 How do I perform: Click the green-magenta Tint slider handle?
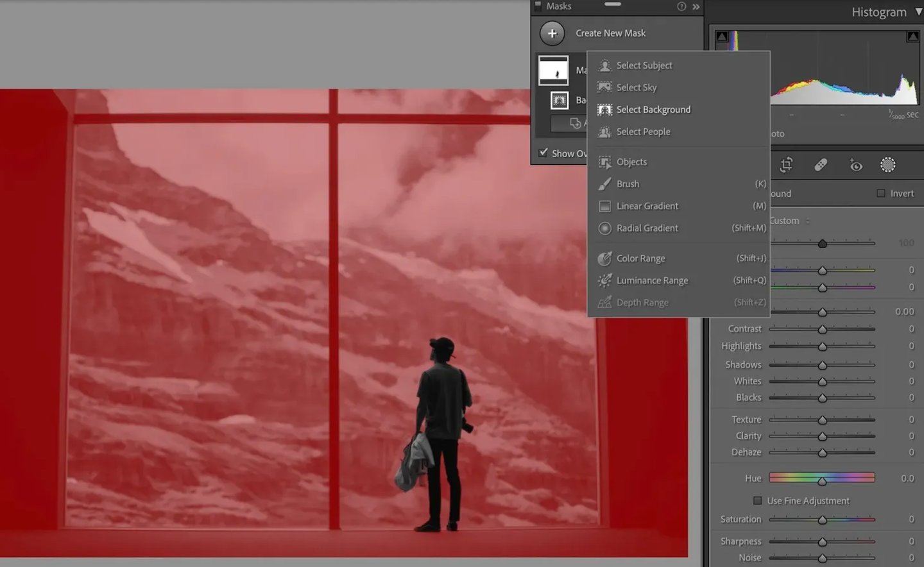tap(822, 288)
